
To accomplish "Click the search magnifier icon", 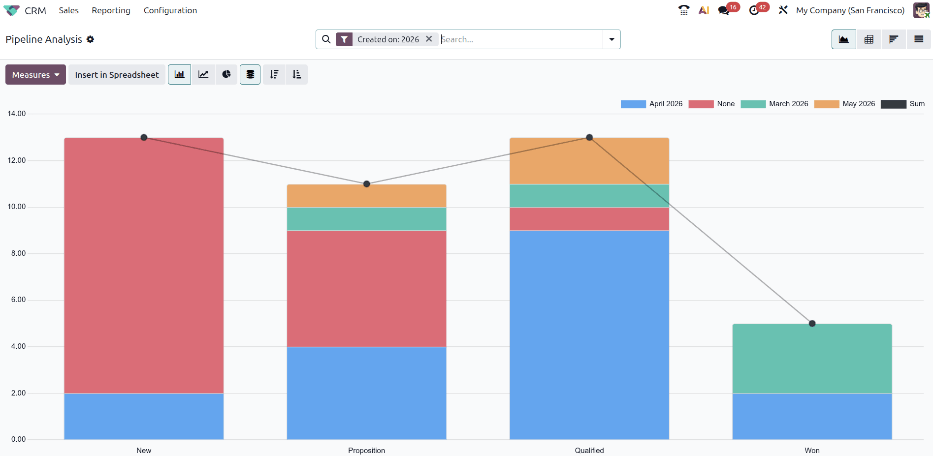I will point(325,39).
